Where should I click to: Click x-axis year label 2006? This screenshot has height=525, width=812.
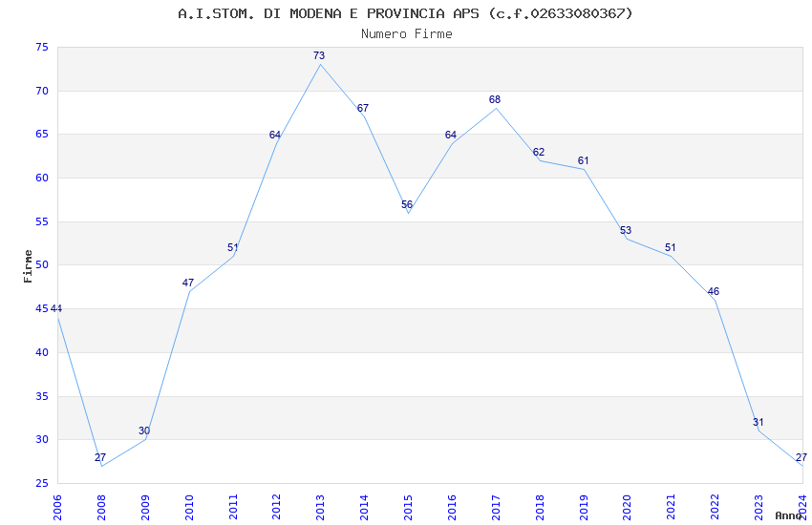(x=57, y=507)
